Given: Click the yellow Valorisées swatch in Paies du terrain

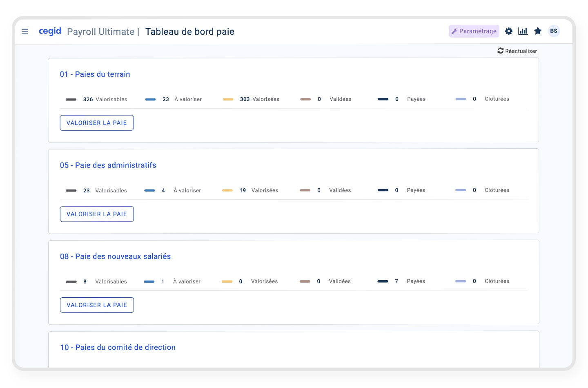Looking at the screenshot, I should click(228, 99).
